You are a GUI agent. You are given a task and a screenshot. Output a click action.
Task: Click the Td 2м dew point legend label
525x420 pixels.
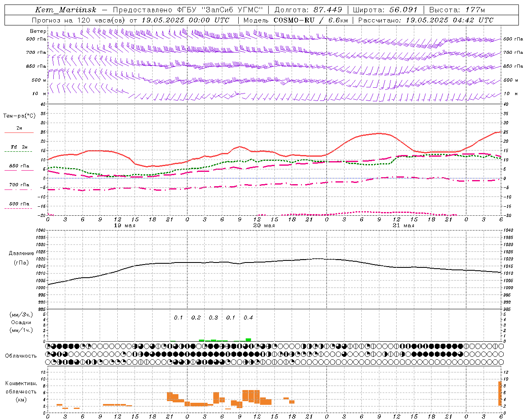[19, 147]
